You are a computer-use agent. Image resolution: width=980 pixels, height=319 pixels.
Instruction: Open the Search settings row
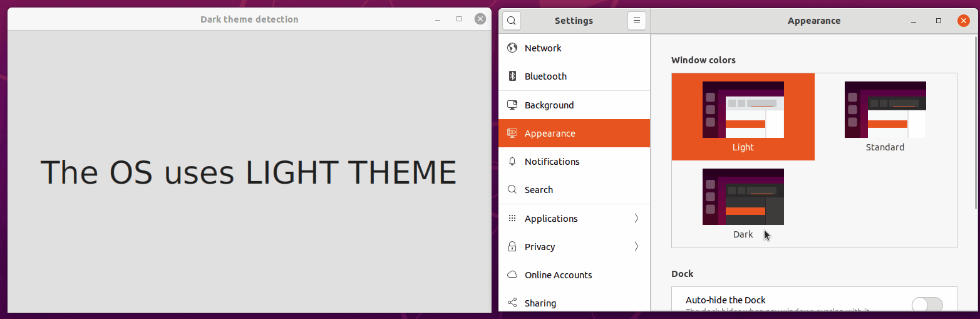point(574,190)
